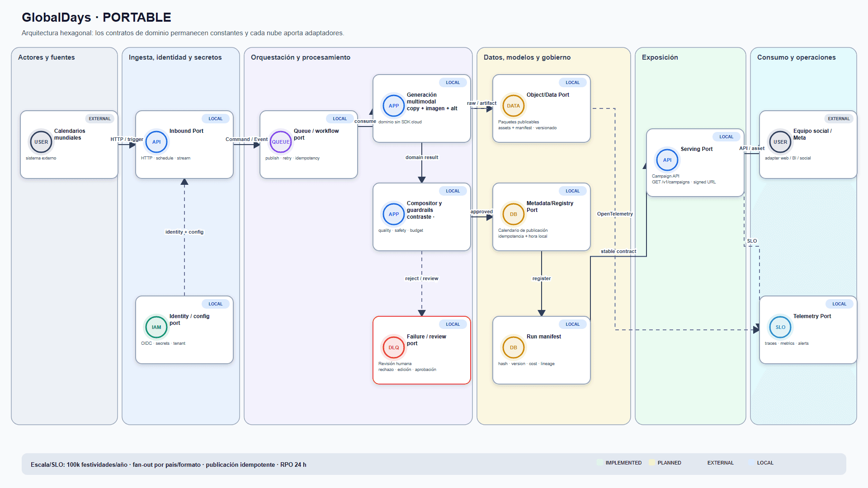Click the 'HTTP / trigger' edge label
Viewport: 868px width, 488px height.
coord(127,139)
